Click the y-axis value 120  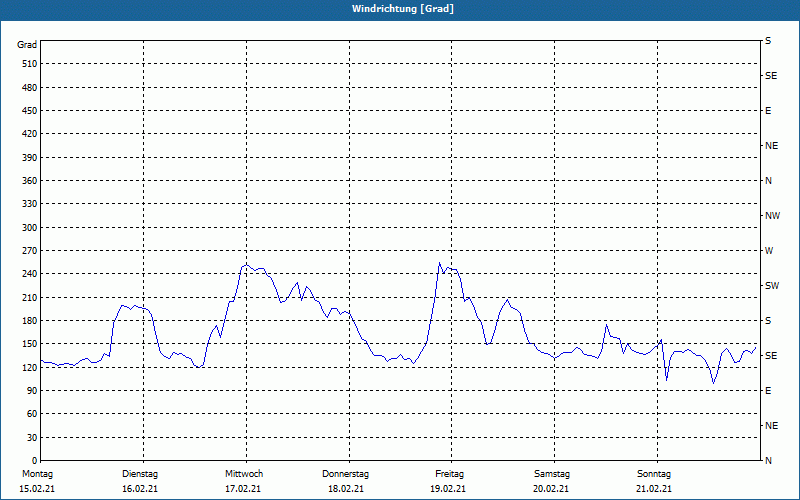tap(30, 367)
